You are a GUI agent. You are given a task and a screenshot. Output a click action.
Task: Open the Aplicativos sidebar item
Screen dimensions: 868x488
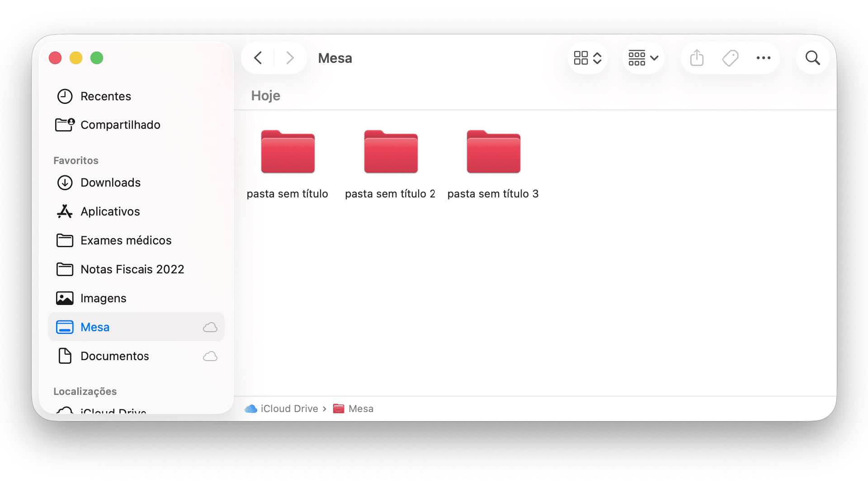coord(110,211)
